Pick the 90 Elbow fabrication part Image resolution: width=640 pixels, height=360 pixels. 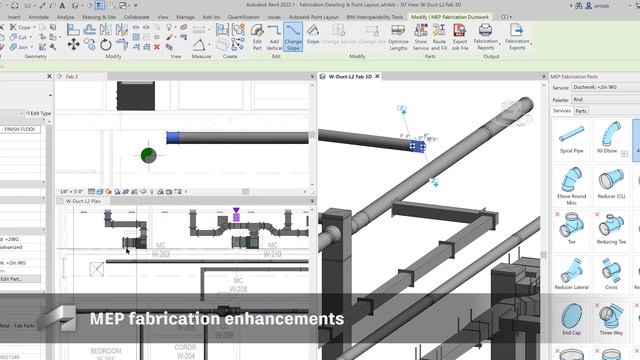point(607,138)
